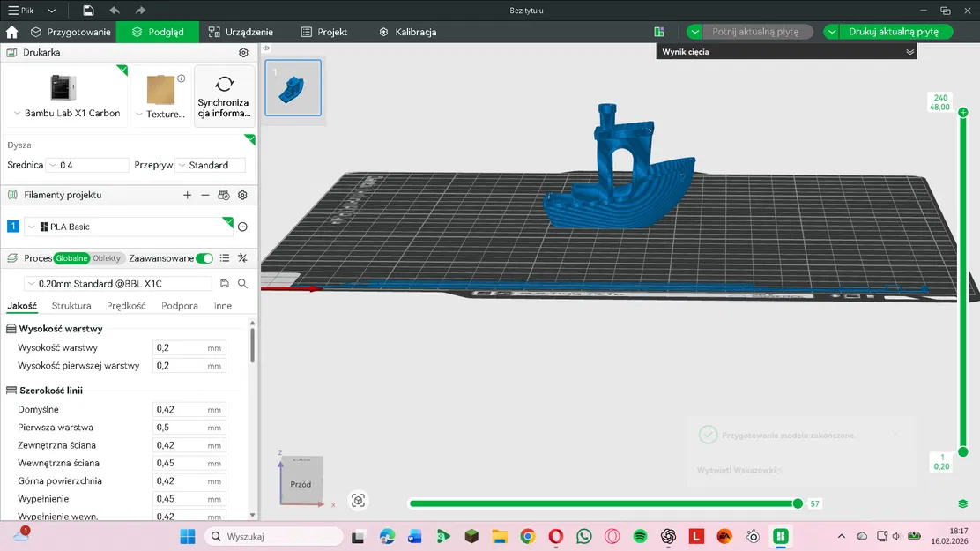Viewport: 980px width, 551px height.
Task: Redo the last action with the forward arrow
Action: pos(140,10)
